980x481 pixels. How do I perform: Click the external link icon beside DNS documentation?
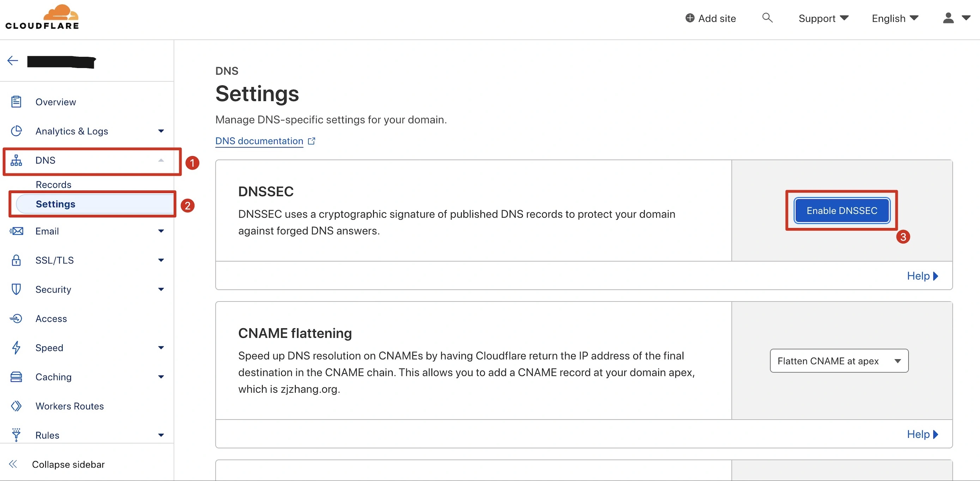coord(311,141)
